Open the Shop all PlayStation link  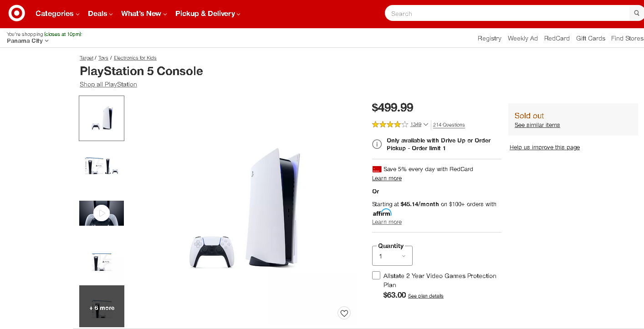(108, 85)
